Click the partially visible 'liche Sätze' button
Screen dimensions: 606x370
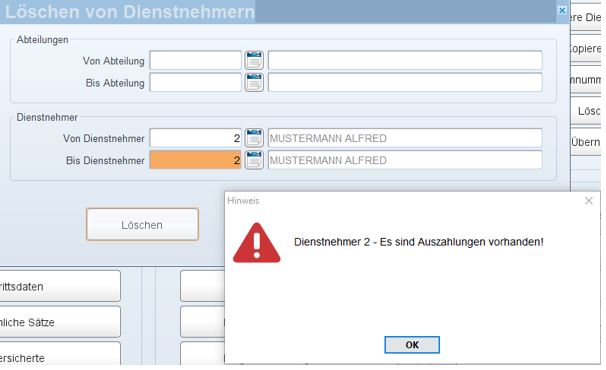coord(60,322)
